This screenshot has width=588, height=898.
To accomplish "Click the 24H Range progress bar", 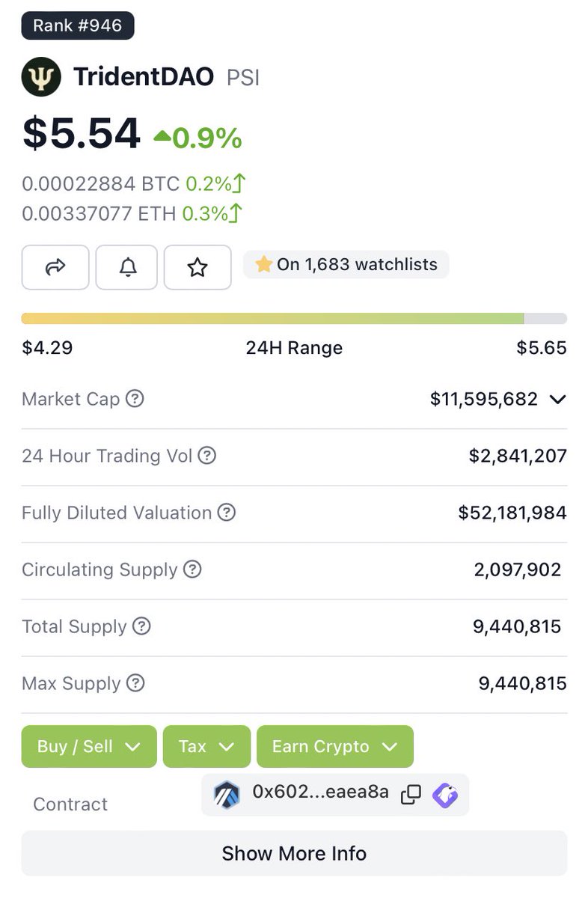I will [294, 319].
